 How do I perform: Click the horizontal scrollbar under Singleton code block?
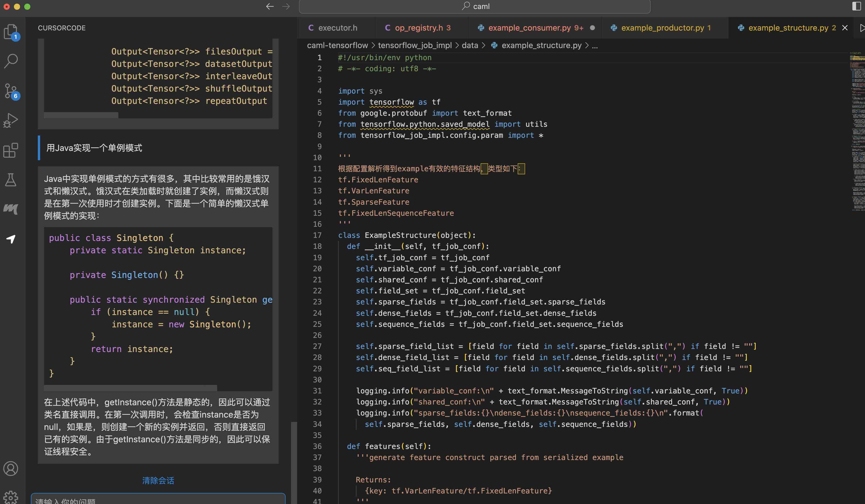point(130,388)
